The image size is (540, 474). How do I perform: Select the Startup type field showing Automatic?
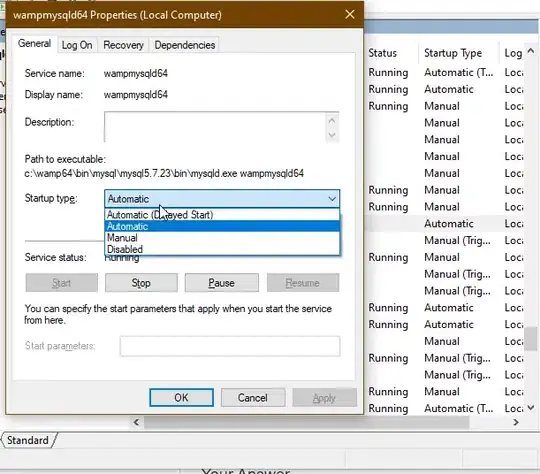pos(222,199)
